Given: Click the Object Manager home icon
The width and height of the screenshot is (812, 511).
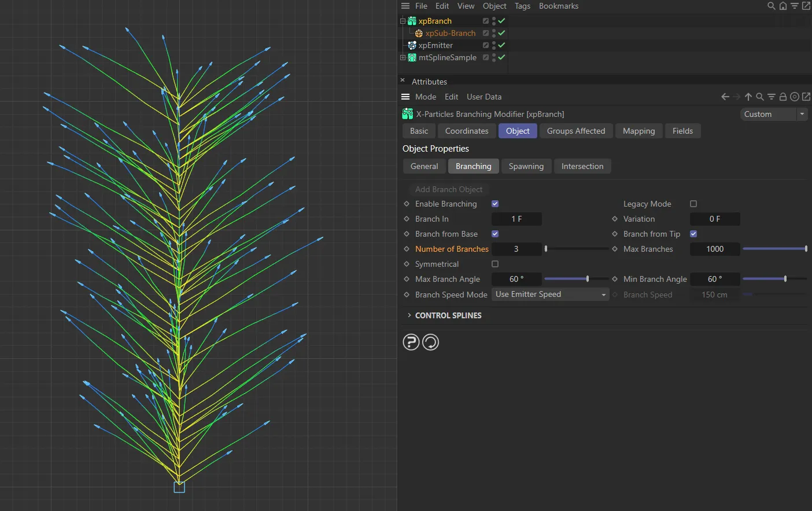Looking at the screenshot, I should click(783, 6).
